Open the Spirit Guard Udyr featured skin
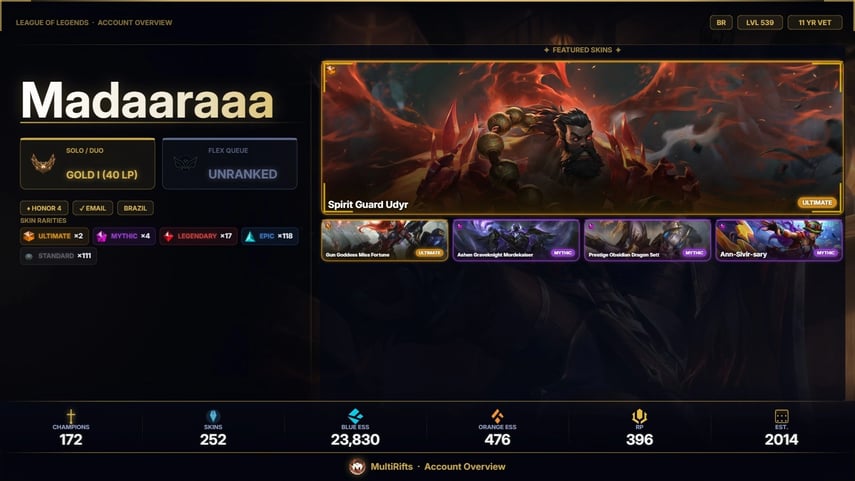855x481 pixels. [582, 137]
